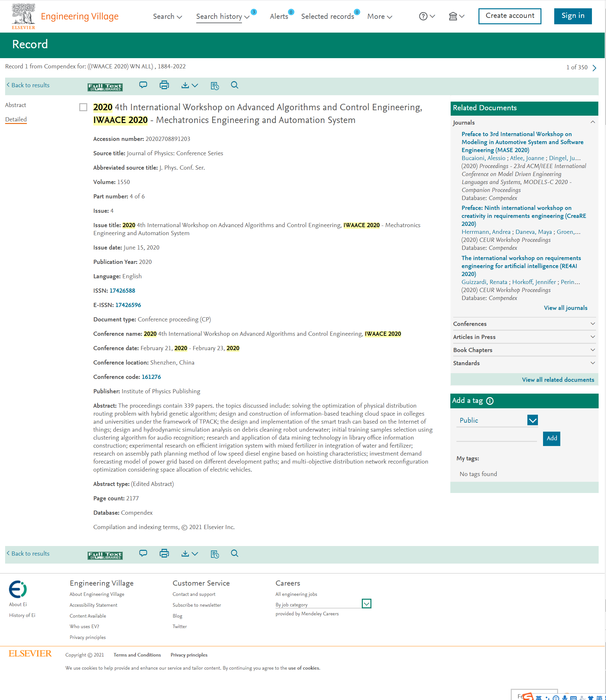
Task: Click bottom toolbar document history icon
Action: pyautogui.click(x=215, y=554)
